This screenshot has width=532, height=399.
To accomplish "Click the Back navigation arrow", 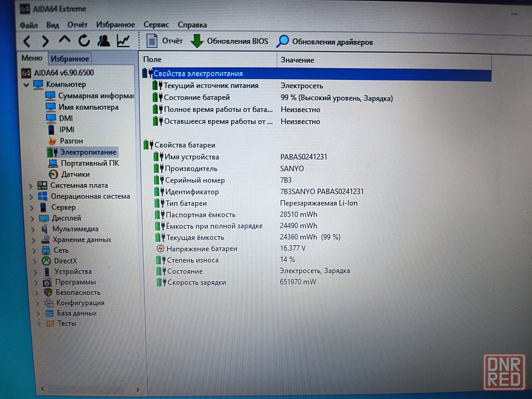I will click(27, 41).
